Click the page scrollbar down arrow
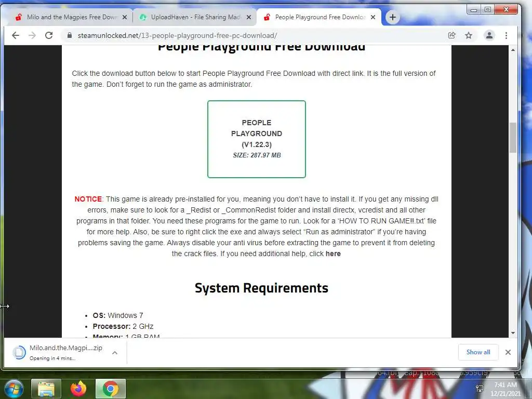 point(513,333)
